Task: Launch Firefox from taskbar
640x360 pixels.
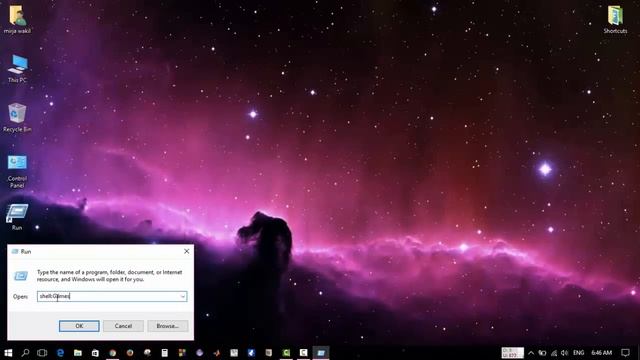Action: pyautogui.click(x=130, y=353)
